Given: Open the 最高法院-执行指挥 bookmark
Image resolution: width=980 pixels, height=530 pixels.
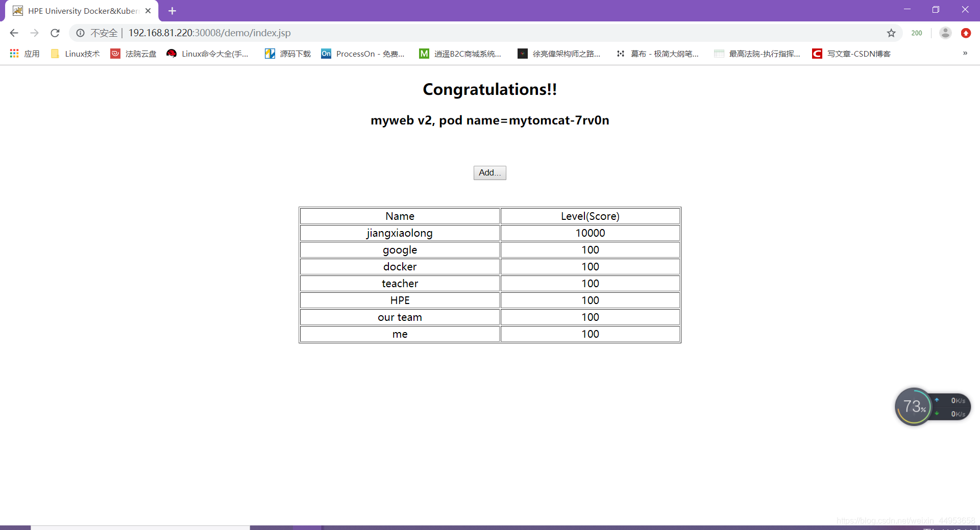Looking at the screenshot, I should point(757,54).
